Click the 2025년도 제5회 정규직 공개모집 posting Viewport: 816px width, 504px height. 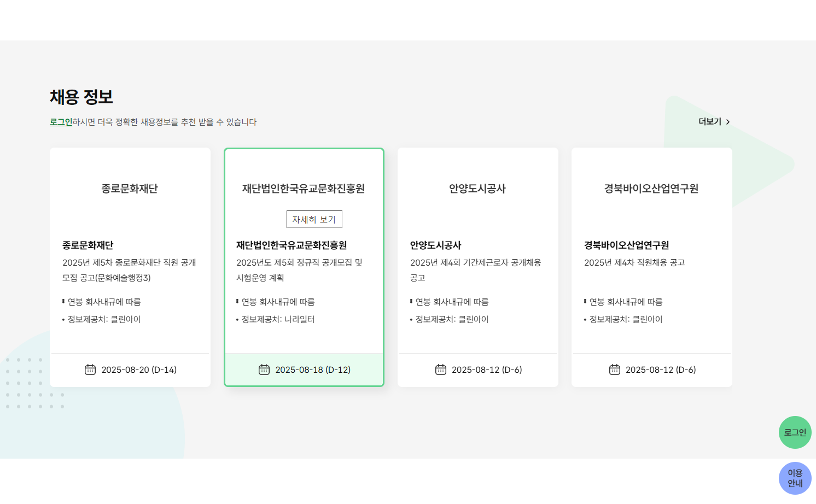pos(300,270)
